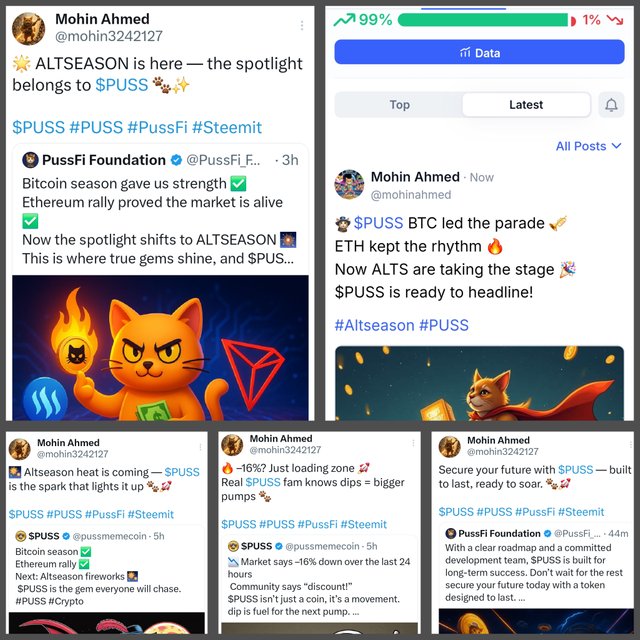
Task: Click PussFi Foundation verified badge
Action: pos(176,160)
